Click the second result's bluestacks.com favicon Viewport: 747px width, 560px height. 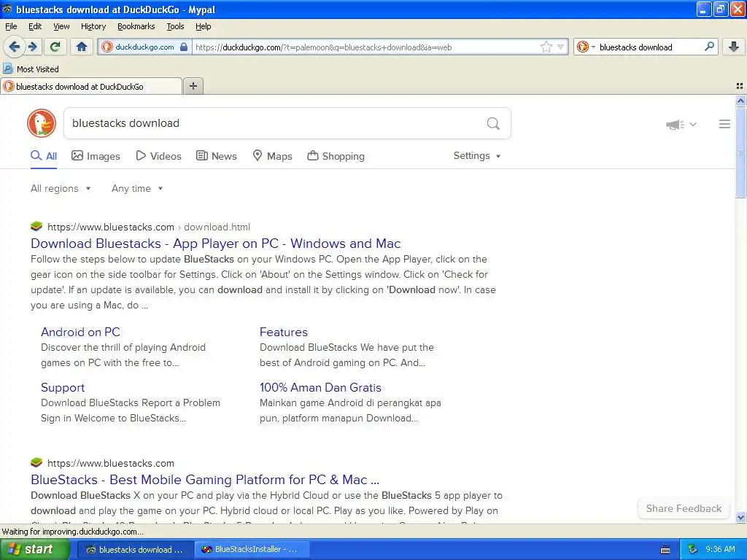(36, 462)
